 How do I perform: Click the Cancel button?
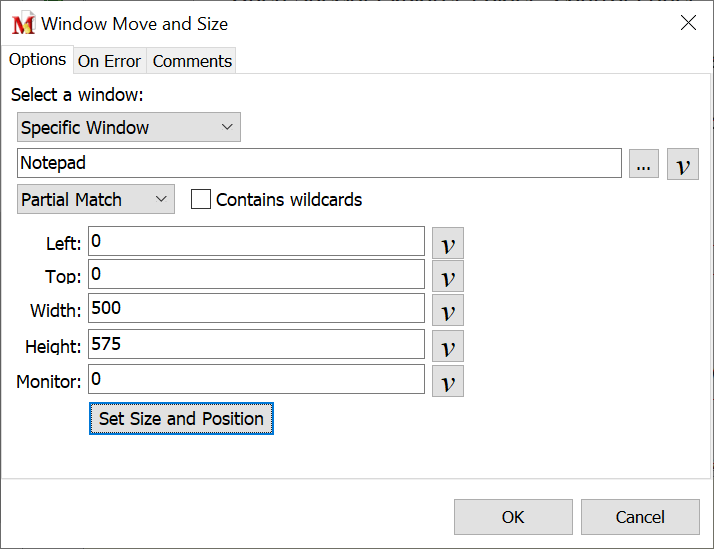[640, 517]
